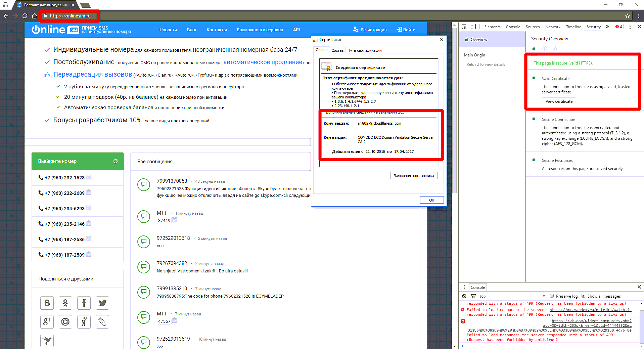Click the refresh icon beside Выберите номер

coord(116,161)
